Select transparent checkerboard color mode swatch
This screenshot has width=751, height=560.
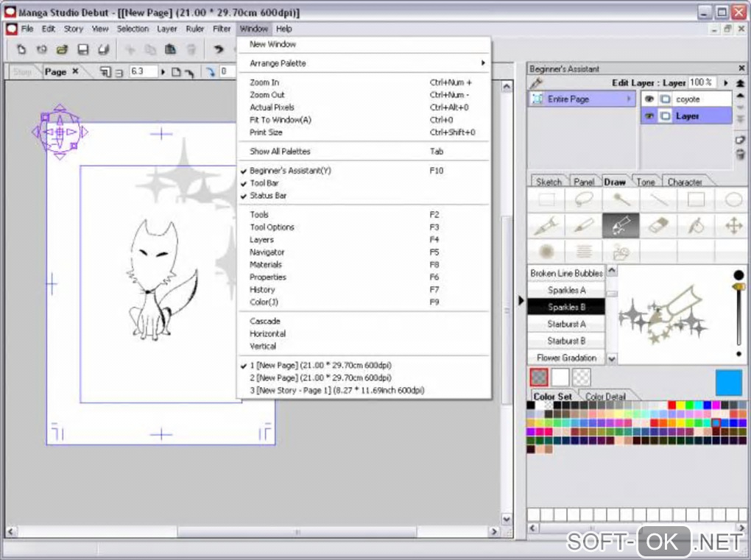coord(582,378)
